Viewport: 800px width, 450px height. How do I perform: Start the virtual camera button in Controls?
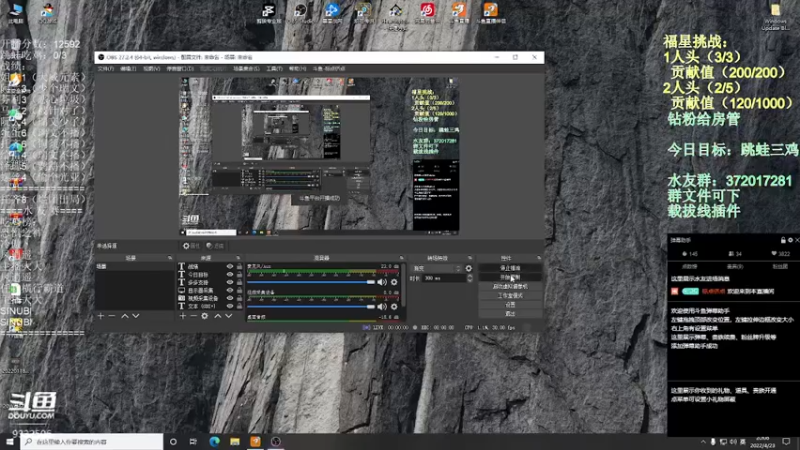510,287
